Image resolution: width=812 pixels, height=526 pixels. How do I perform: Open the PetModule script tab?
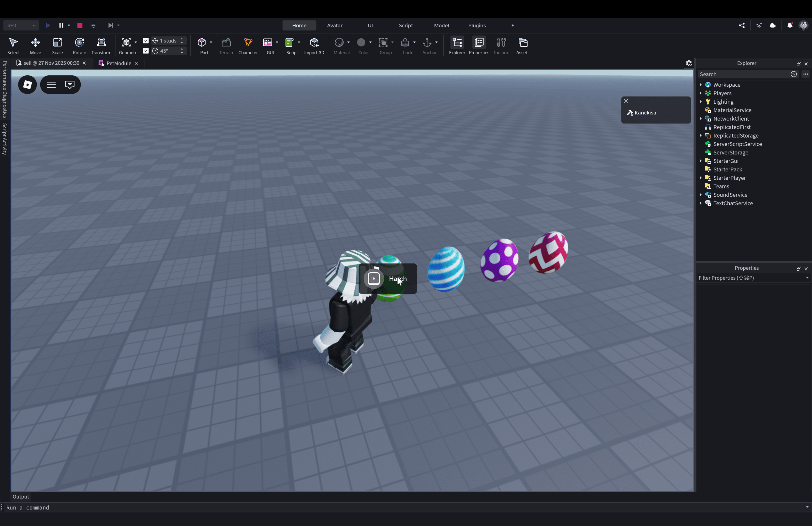(118, 63)
